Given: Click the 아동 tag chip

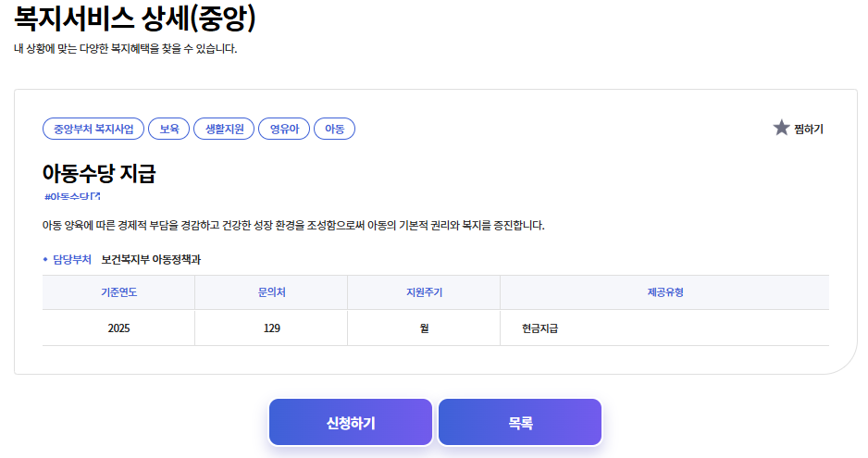Looking at the screenshot, I should pyautogui.click(x=334, y=130).
